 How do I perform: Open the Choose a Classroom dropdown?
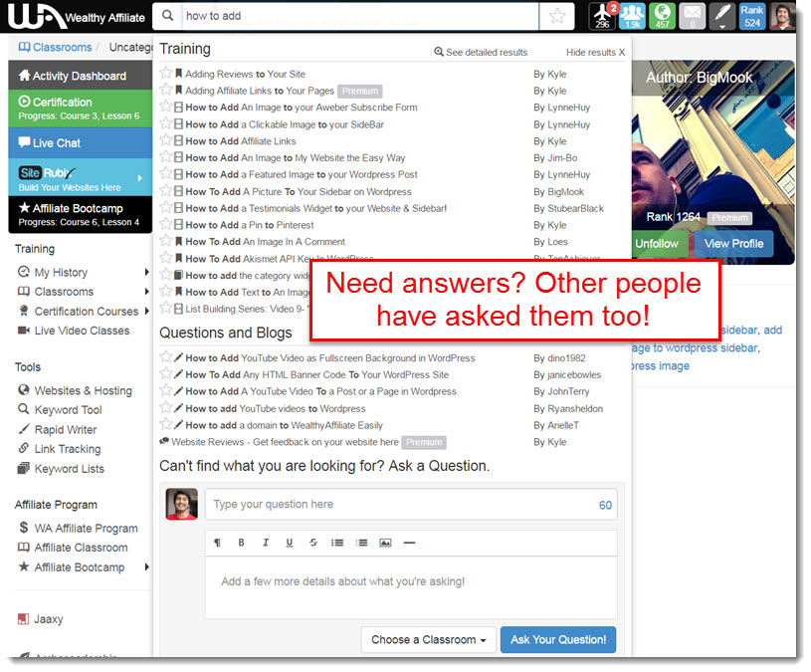[428, 640]
